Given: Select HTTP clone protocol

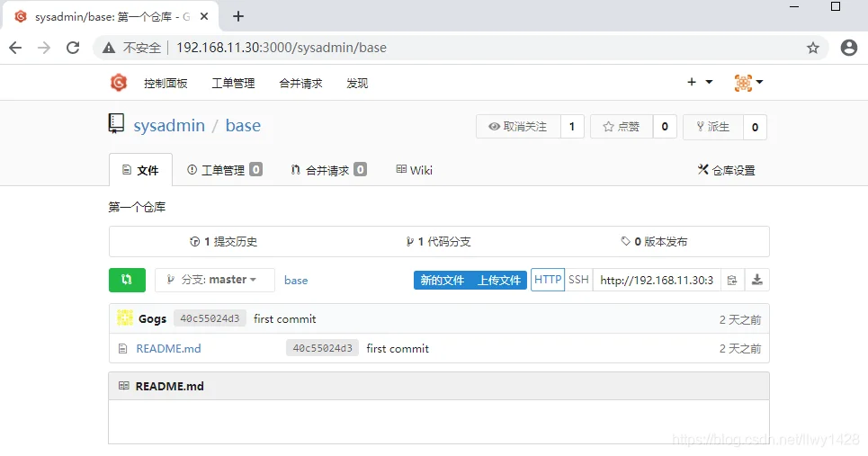Looking at the screenshot, I should 548,280.
